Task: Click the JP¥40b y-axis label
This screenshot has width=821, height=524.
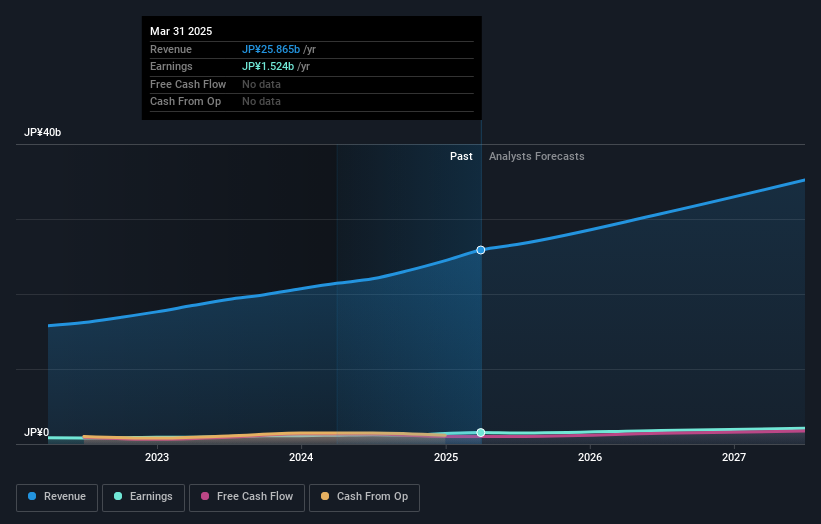Action: [x=42, y=132]
